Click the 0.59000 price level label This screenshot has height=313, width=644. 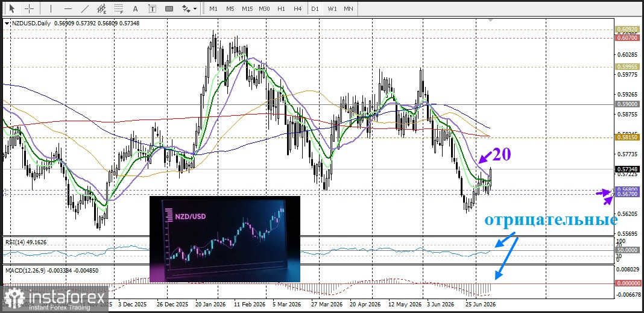point(627,104)
